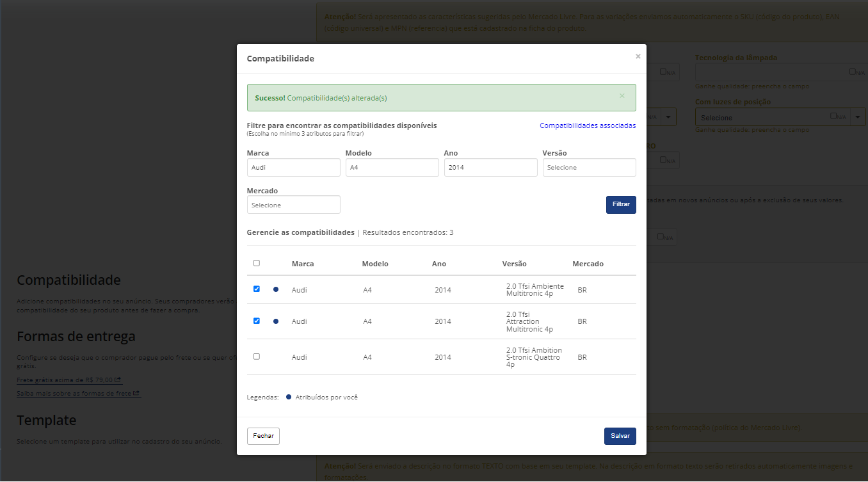Dismiss the Sucesso alert banner
Screen dimensions: 868x482
[x=622, y=96]
